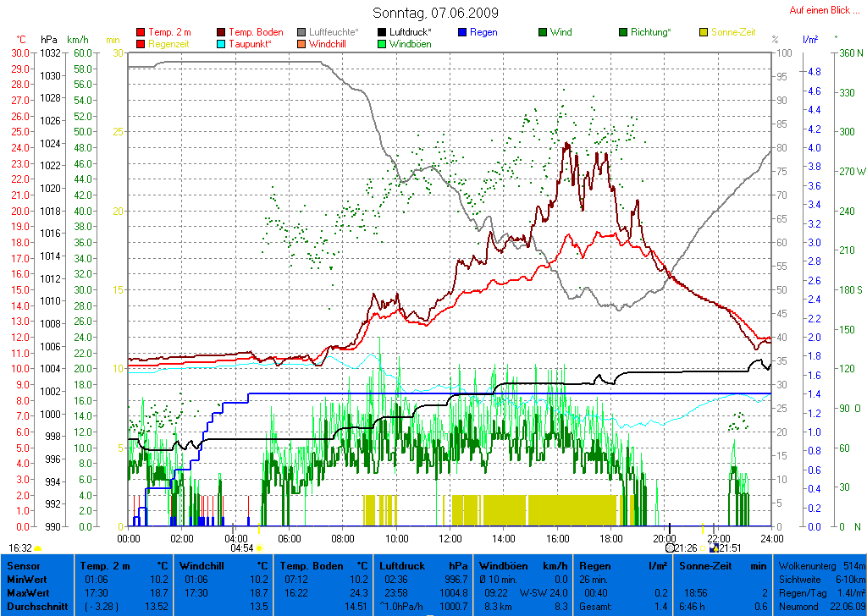This screenshot has height=616, width=867.
Task: Click the moon icon beside 21:26
Action: [671, 548]
